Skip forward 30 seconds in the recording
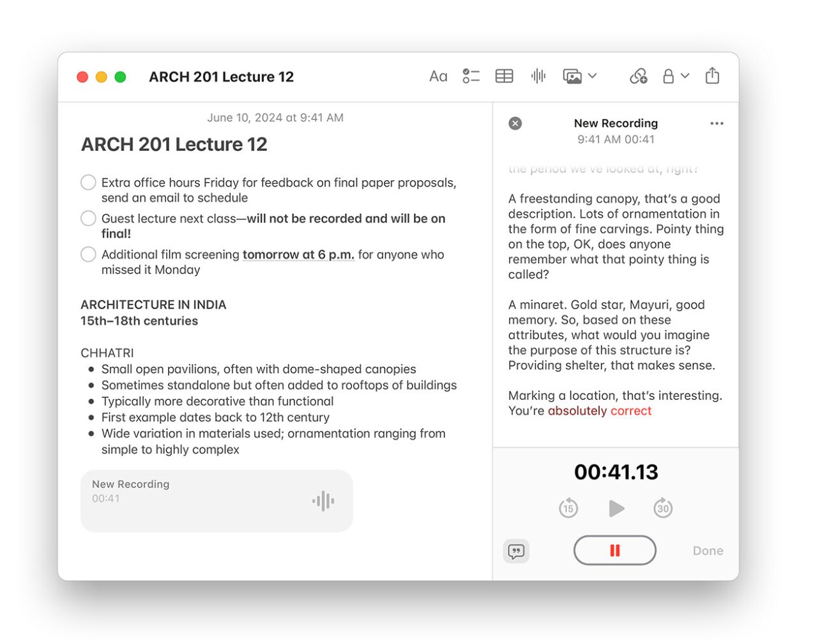 [x=663, y=508]
